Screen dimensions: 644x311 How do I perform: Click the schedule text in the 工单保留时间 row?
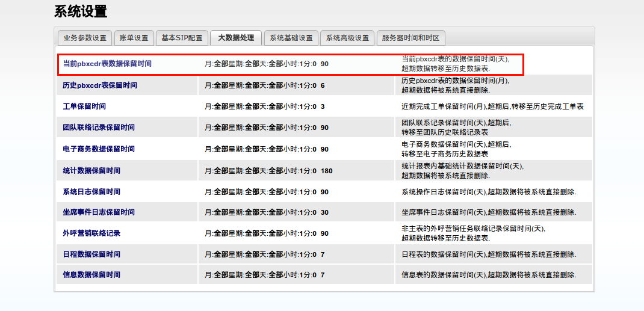[x=260, y=106]
